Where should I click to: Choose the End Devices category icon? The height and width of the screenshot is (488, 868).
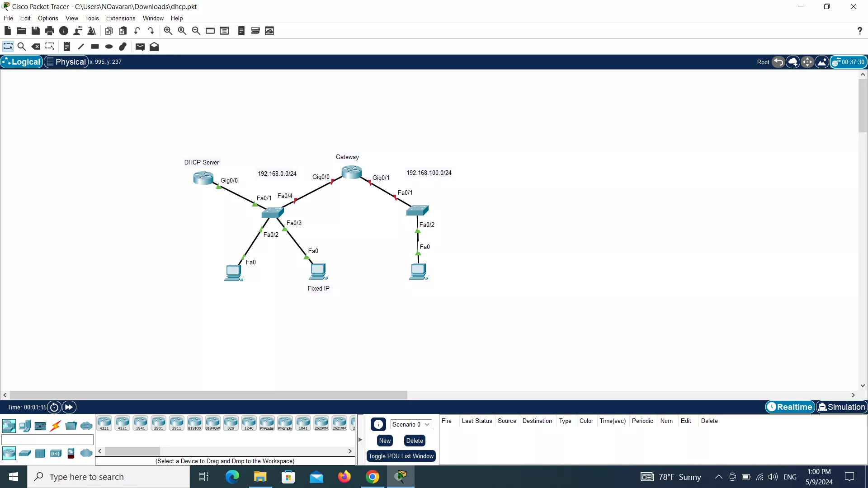pyautogui.click(x=25, y=426)
